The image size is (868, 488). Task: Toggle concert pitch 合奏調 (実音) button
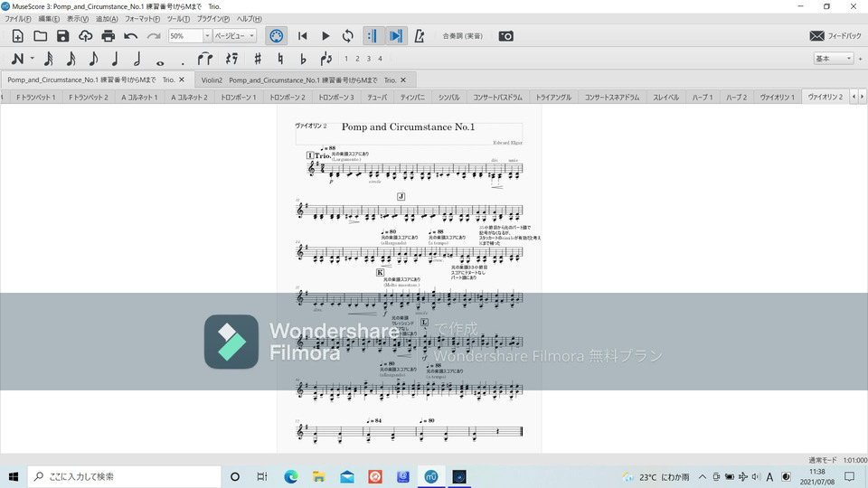coord(462,36)
